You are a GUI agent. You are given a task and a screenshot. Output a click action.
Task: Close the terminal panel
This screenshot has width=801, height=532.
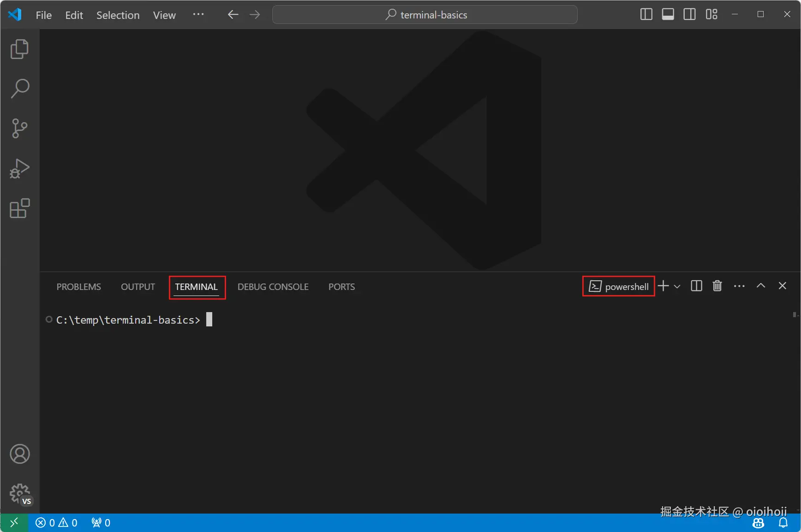click(x=783, y=286)
